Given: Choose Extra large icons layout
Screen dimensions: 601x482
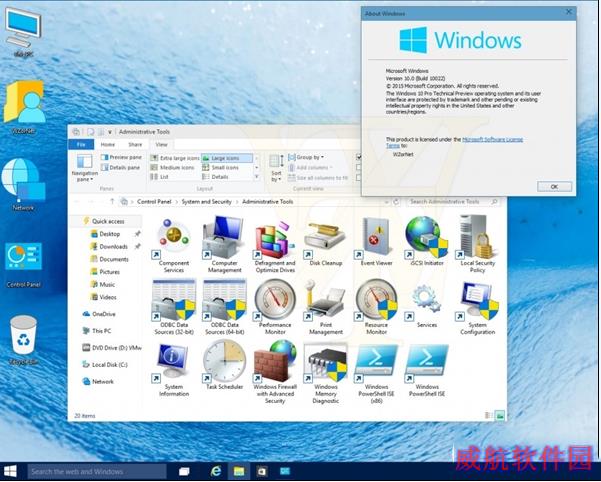Looking at the screenshot, I should point(175,158).
